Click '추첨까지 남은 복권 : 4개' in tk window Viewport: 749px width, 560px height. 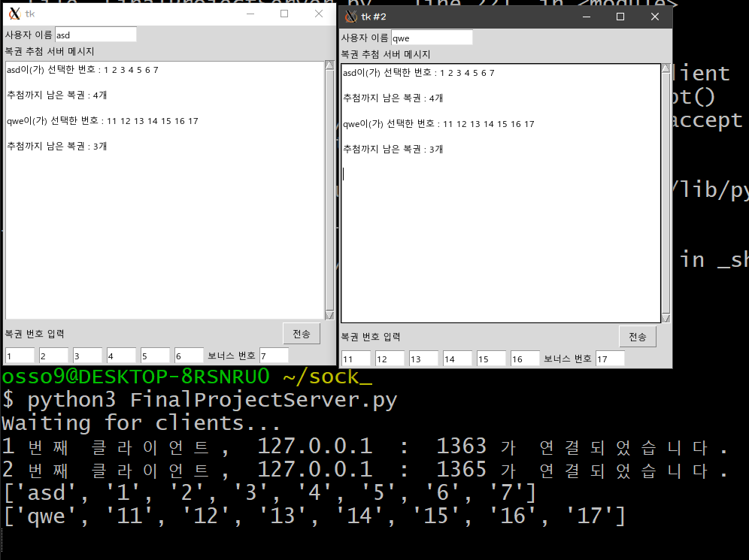pos(57,95)
